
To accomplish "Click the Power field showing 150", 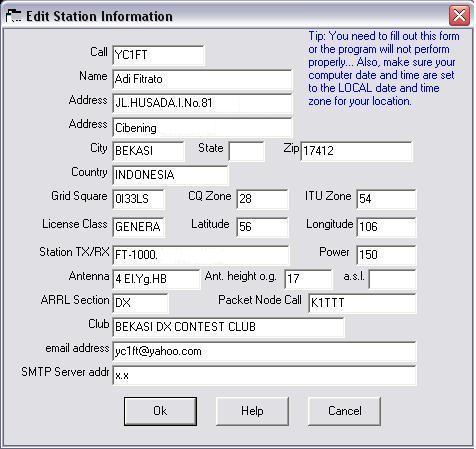I will point(386,255).
